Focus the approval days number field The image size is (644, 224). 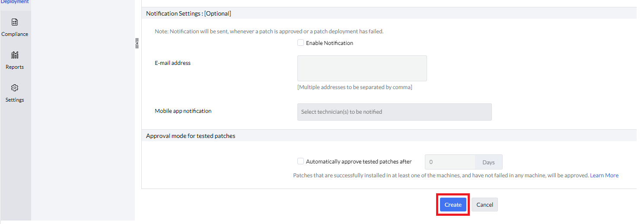point(450,162)
